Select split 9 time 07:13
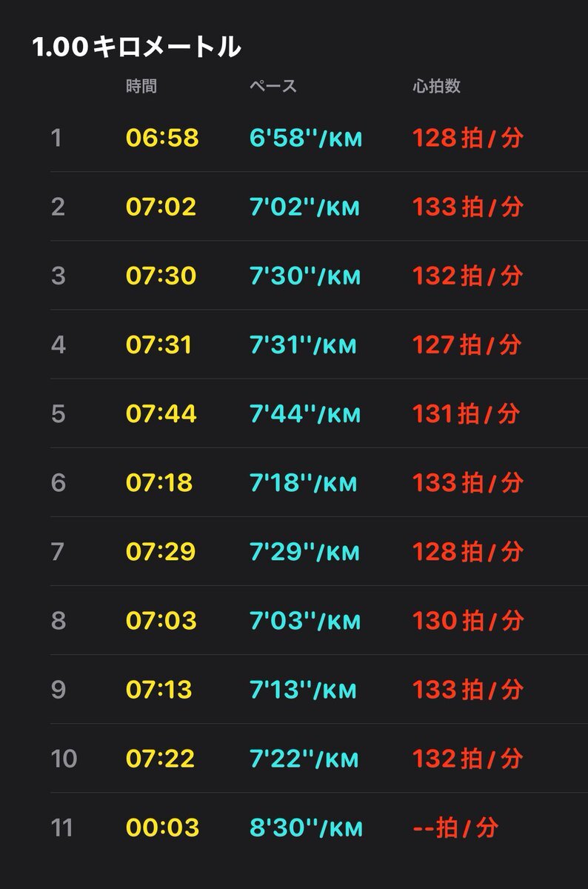Image resolution: width=588 pixels, height=889 pixels. tap(159, 689)
